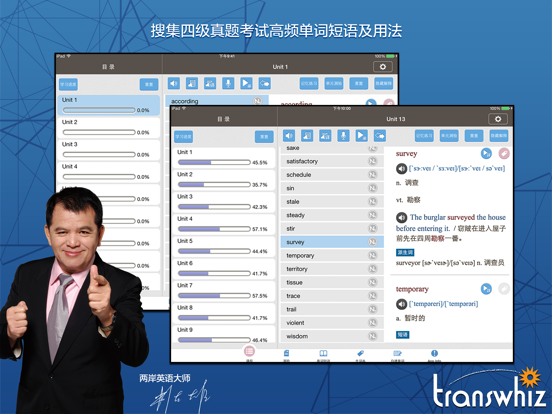
Task: Play audio for survey entry with blue play icon
Action: click(486, 153)
